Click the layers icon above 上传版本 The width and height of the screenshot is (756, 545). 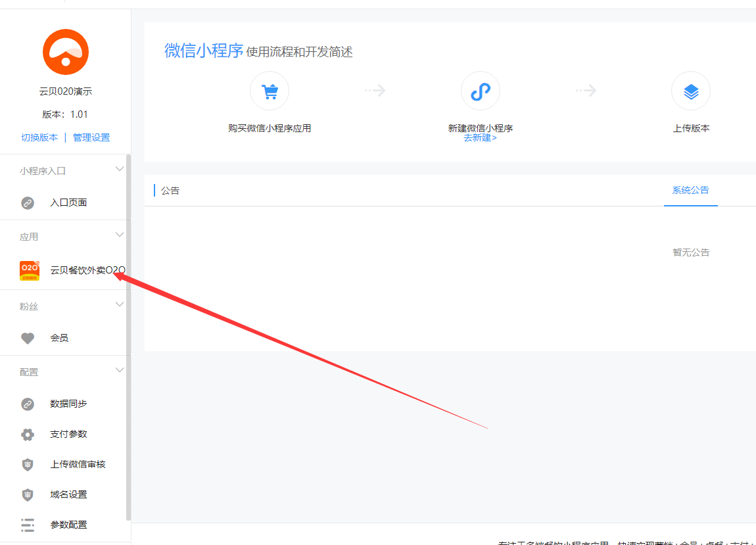tap(691, 91)
